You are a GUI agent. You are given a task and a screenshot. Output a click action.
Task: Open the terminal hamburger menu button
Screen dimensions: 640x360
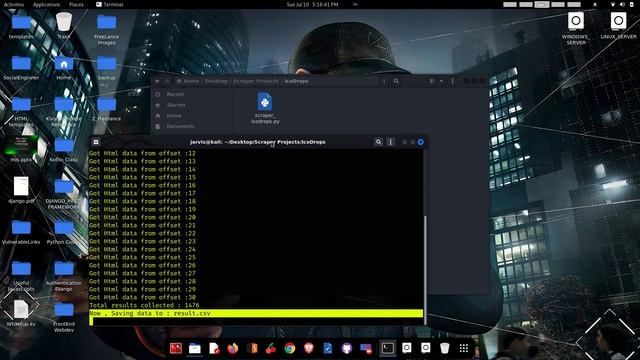coord(390,142)
